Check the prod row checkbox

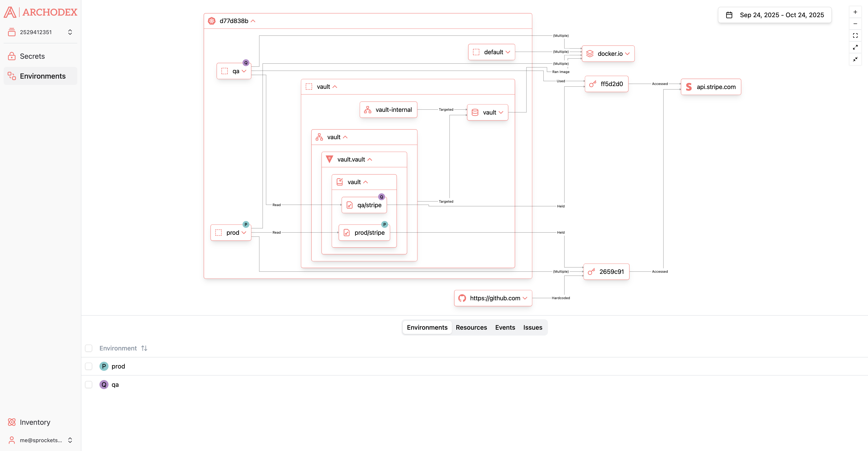click(89, 366)
